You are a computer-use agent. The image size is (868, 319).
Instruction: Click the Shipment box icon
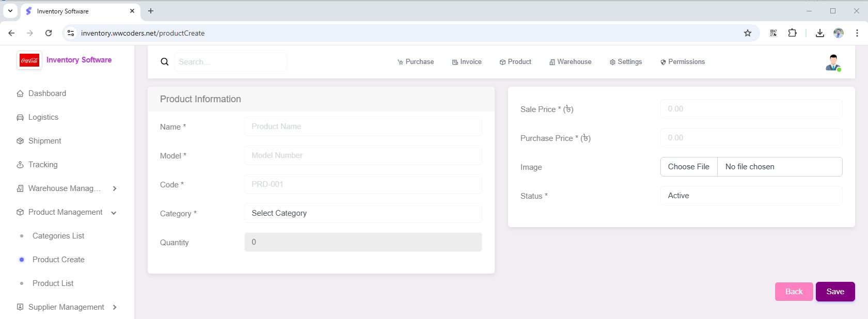click(20, 141)
